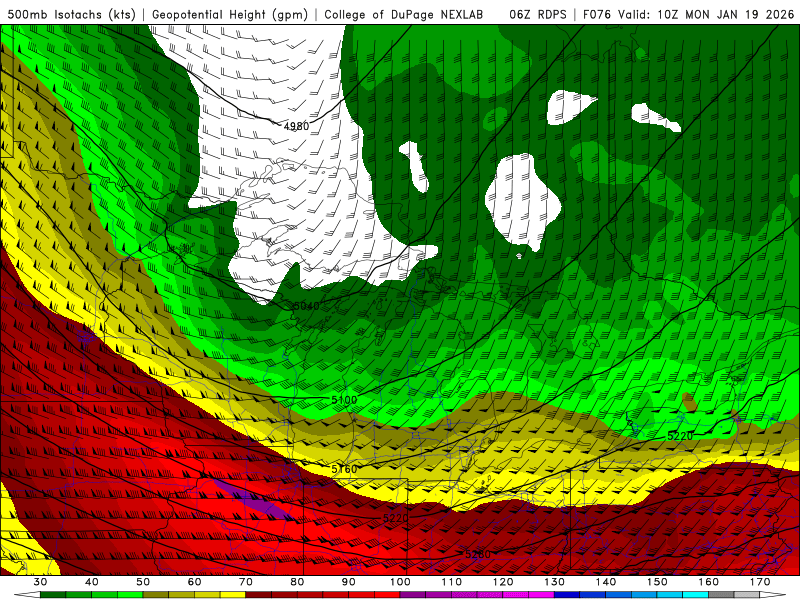Image resolution: width=800 pixels, height=600 pixels.
Task: Click the legend value 90
Action: coord(349,582)
